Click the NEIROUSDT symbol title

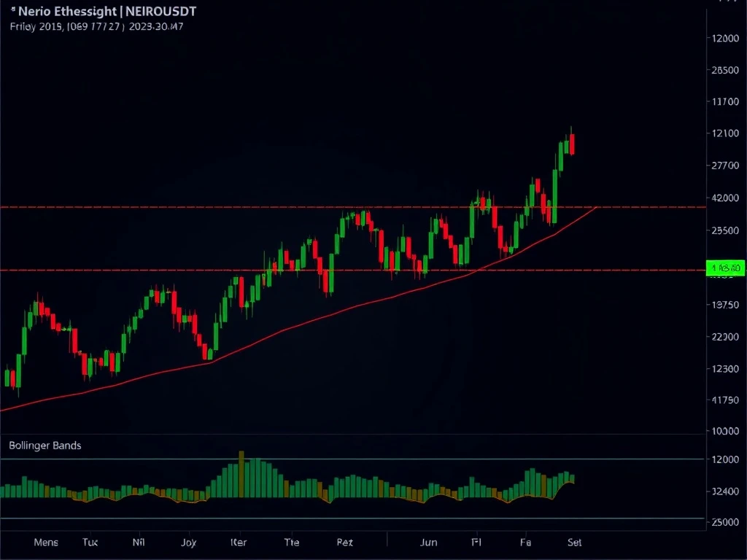tap(160, 12)
